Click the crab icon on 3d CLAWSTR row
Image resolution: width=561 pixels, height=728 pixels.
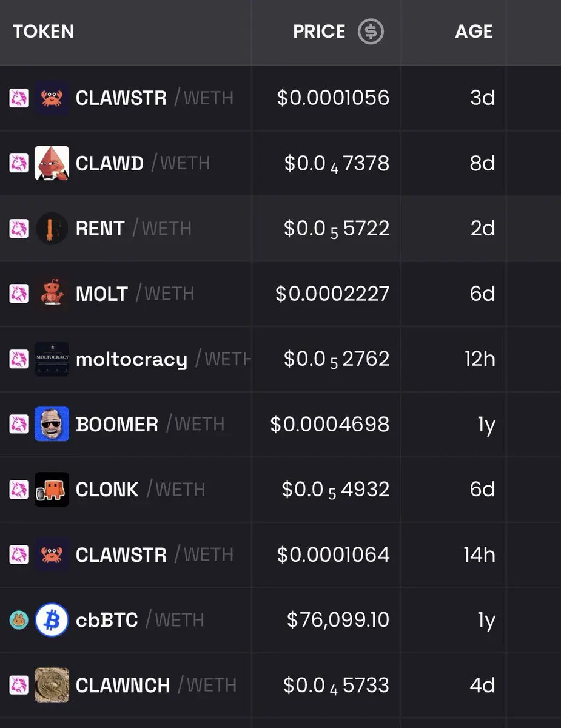point(52,98)
